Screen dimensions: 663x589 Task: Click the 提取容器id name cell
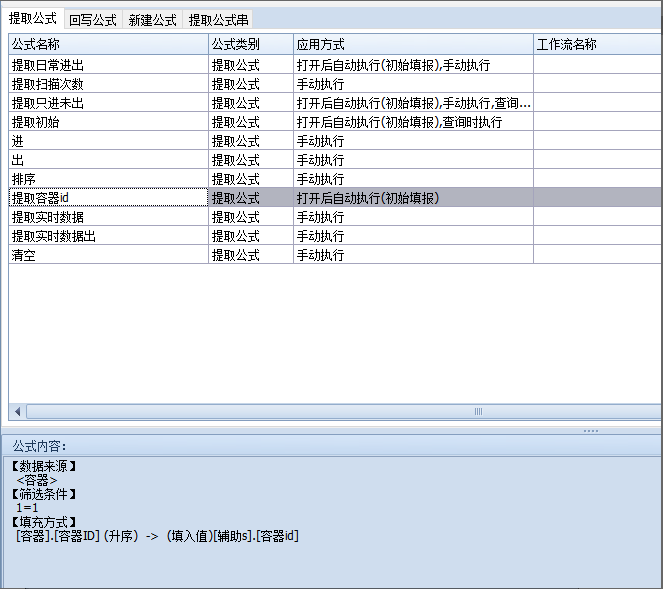[108, 198]
